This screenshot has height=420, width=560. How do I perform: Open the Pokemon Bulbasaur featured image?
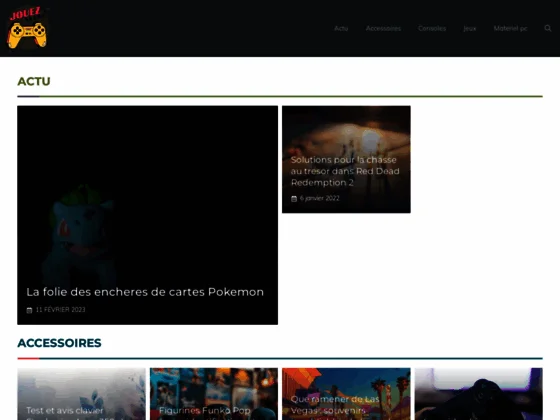(148, 215)
